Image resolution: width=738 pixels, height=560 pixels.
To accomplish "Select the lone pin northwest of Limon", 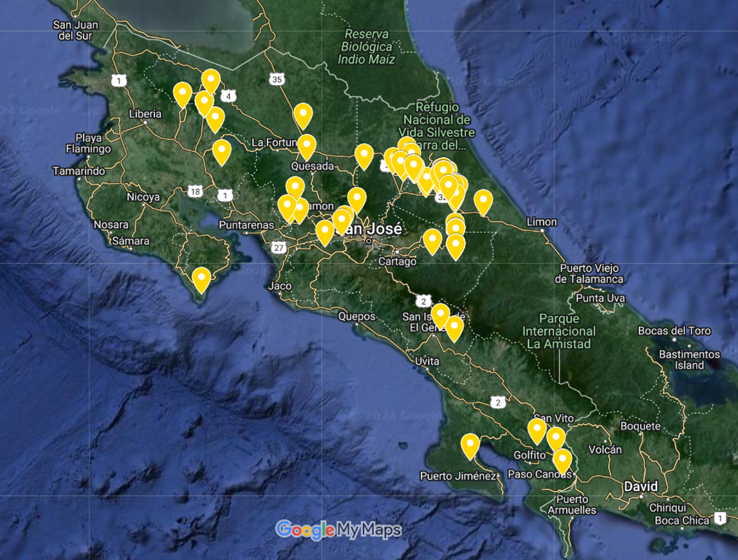I will tap(483, 201).
